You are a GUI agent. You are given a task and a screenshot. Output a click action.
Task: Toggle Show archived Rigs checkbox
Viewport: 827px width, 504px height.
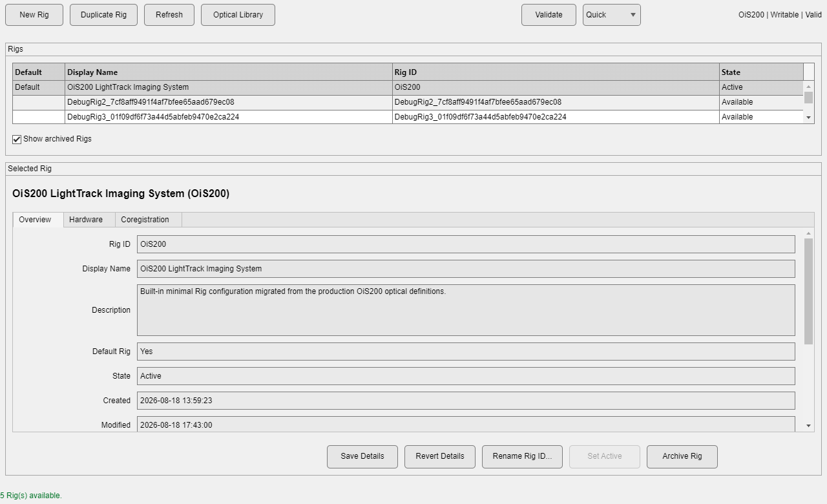17,139
